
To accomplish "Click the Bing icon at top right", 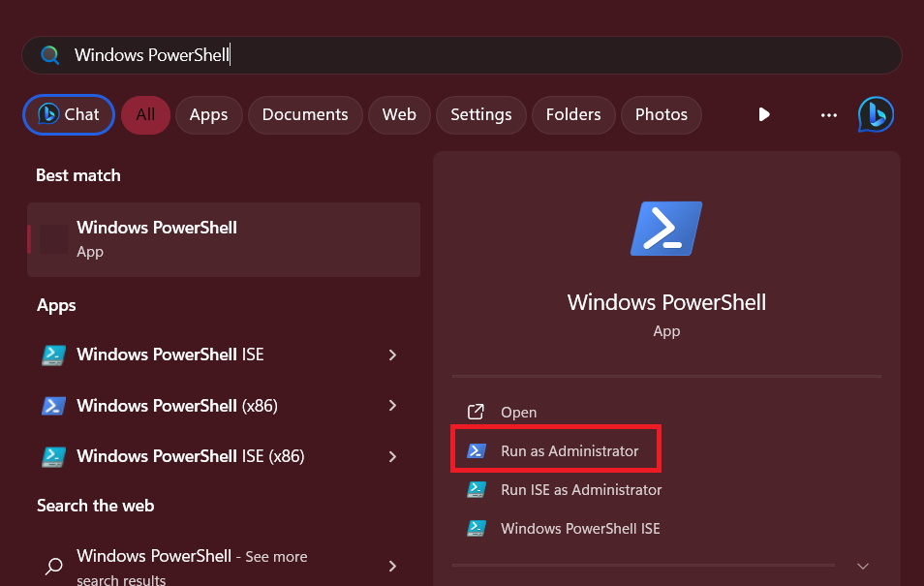I will [x=876, y=114].
